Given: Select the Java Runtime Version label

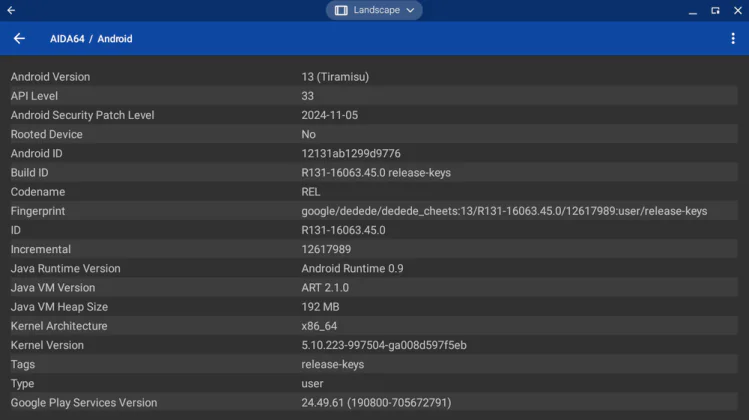Looking at the screenshot, I should point(65,268).
